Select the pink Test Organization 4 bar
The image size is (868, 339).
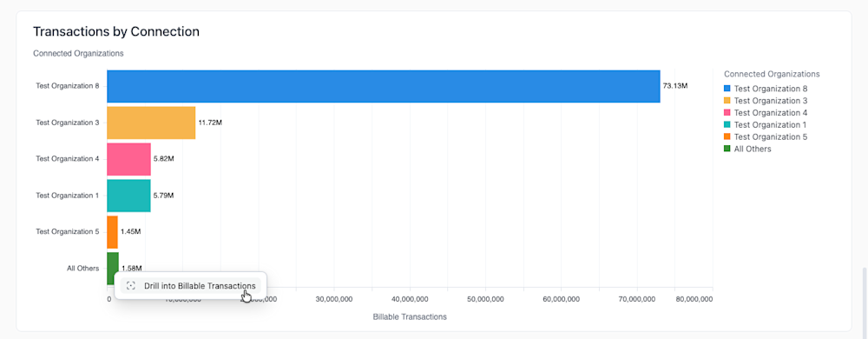(x=128, y=159)
